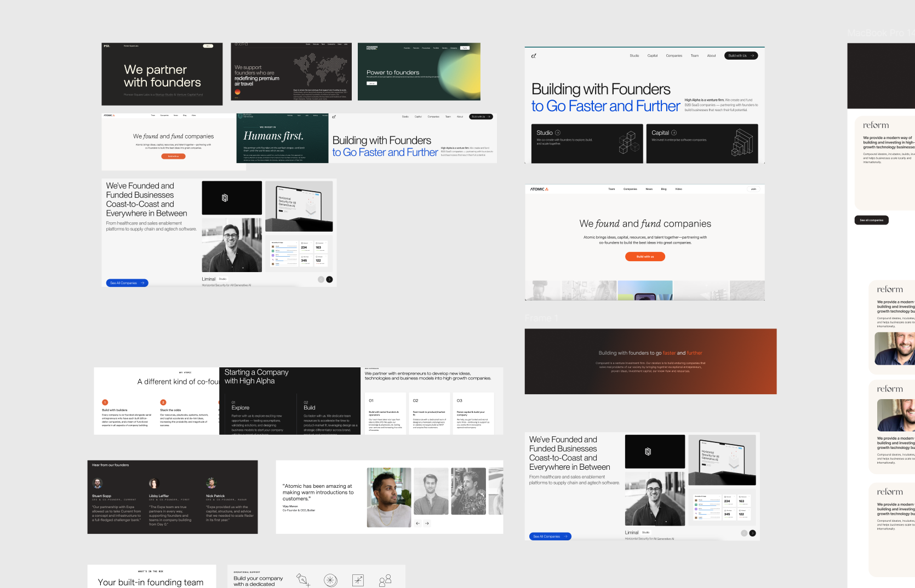Click the arrow icon beside Capital card title
The width and height of the screenshot is (915, 588).
(674, 133)
